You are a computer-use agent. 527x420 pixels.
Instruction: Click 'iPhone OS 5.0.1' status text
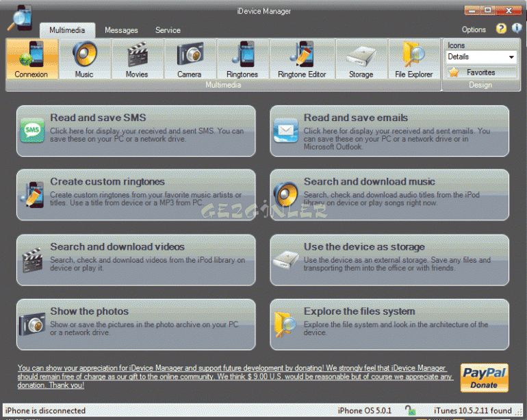pyautogui.click(x=365, y=410)
